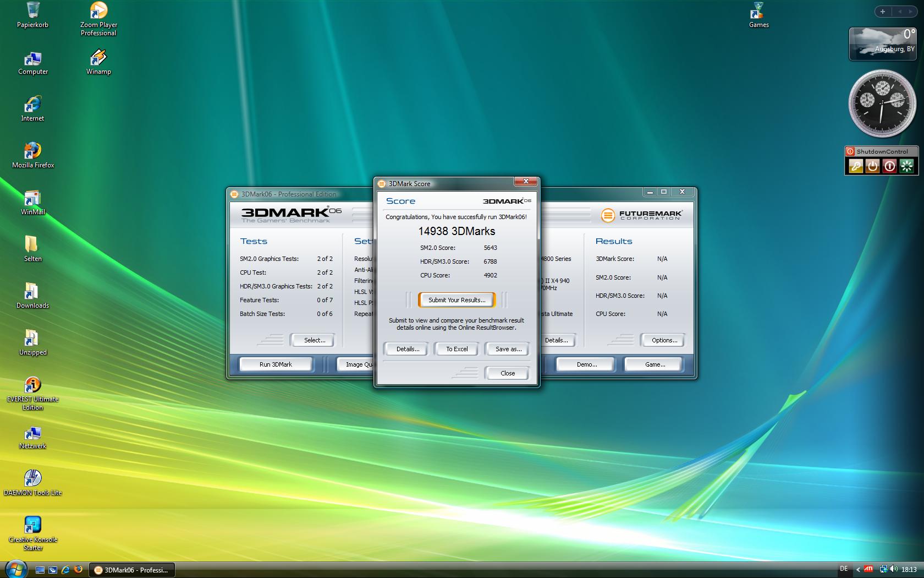Select the Games desktop shortcut
This screenshot has width=924, height=578.
click(x=758, y=15)
